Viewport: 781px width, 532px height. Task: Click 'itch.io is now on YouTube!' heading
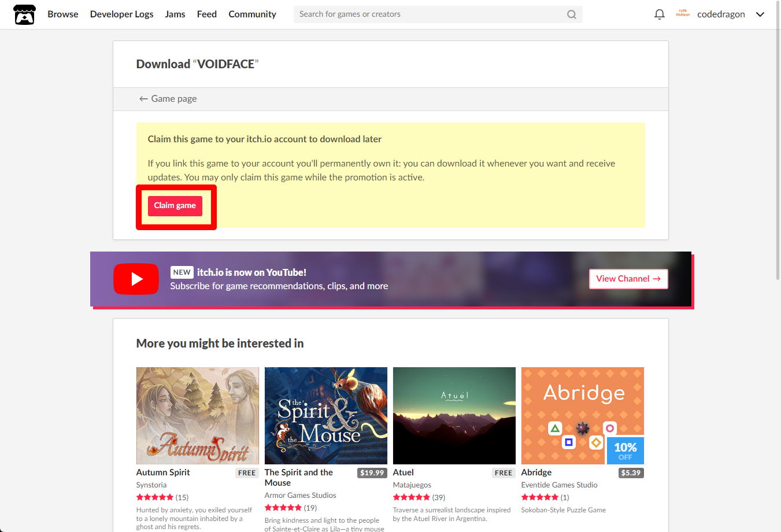click(x=251, y=272)
